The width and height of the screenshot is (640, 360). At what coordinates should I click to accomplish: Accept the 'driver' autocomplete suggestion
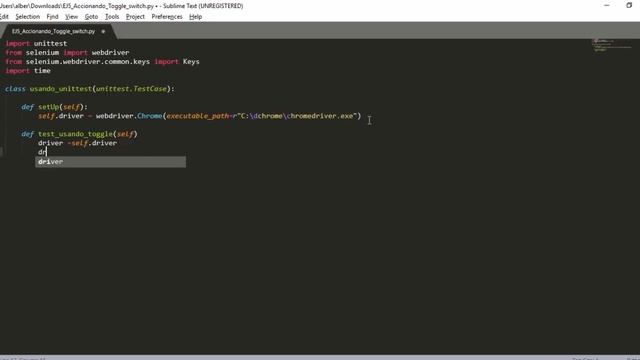pos(110,162)
